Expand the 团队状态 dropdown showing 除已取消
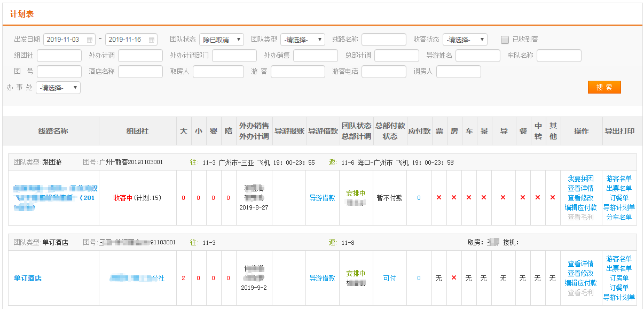The height and width of the screenshot is (309, 644). tap(221, 40)
